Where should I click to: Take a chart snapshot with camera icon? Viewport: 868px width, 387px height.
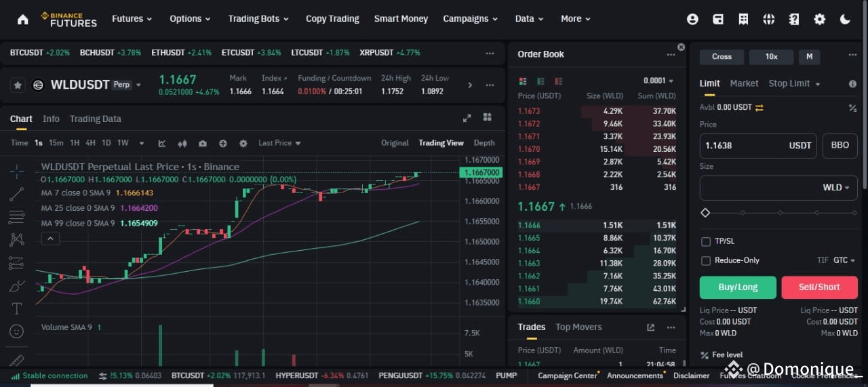(x=203, y=143)
